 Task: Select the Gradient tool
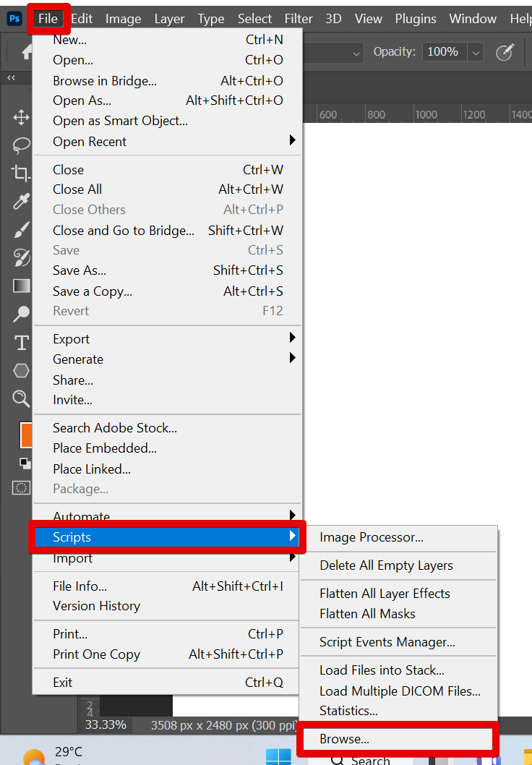21,286
